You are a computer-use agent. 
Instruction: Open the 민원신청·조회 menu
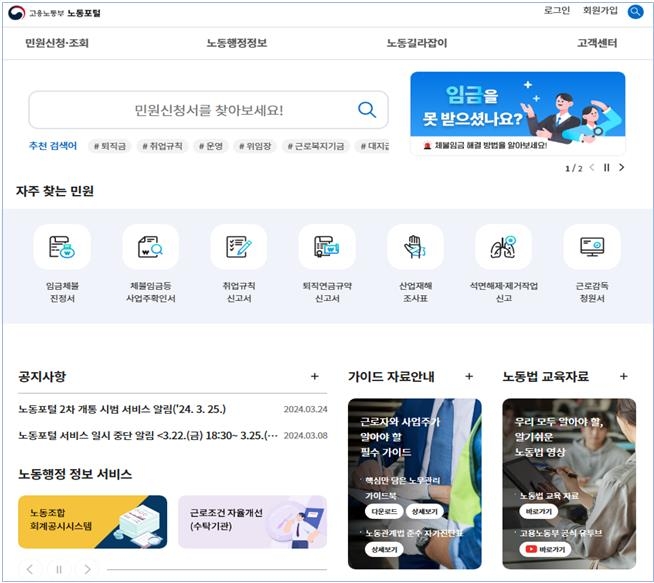pyautogui.click(x=57, y=43)
